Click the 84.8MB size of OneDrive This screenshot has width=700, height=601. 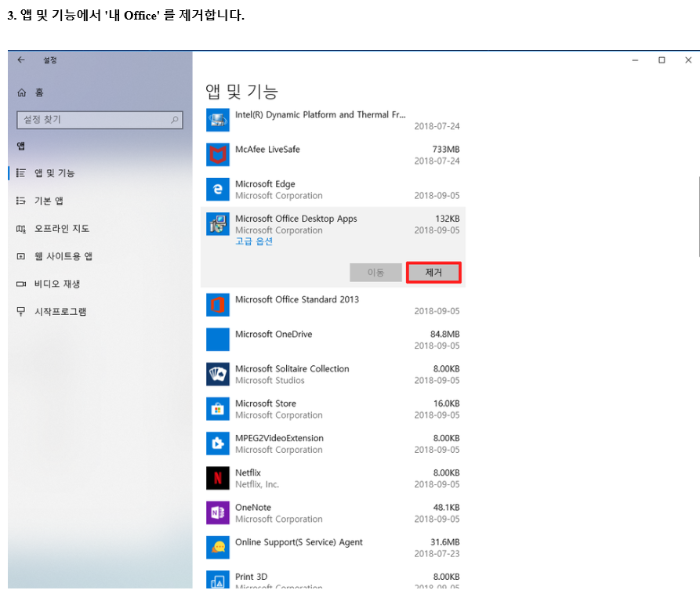tap(444, 334)
